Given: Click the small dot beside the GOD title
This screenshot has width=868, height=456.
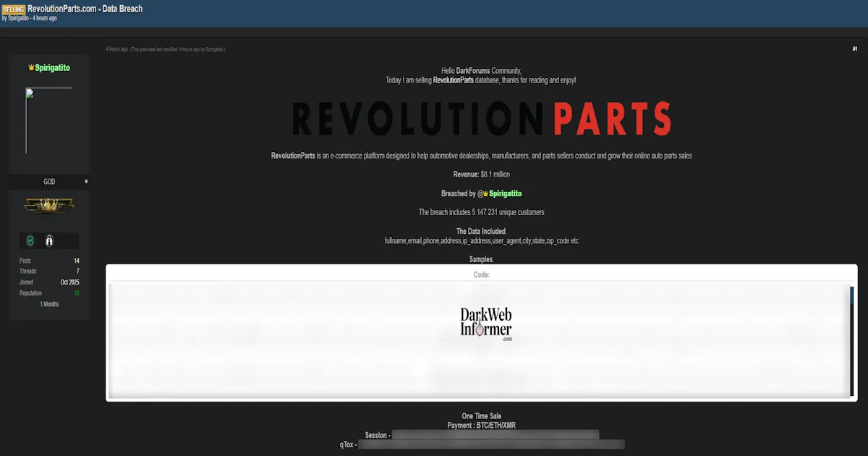Looking at the screenshot, I should tap(86, 181).
